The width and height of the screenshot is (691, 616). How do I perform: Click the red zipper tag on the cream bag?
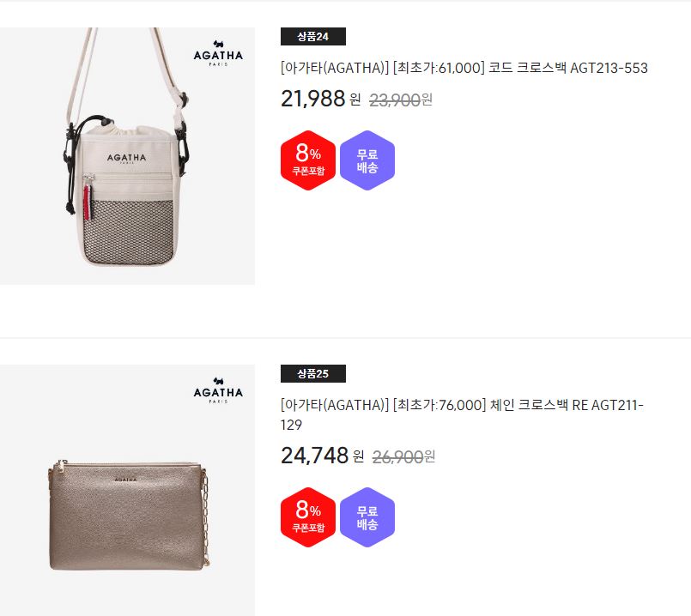tap(88, 202)
